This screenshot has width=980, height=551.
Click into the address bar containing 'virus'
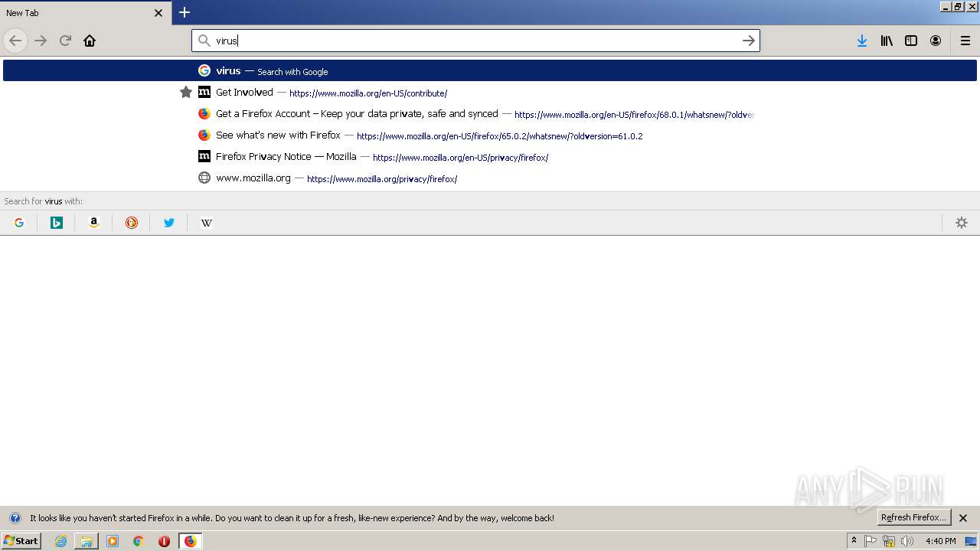(x=475, y=41)
